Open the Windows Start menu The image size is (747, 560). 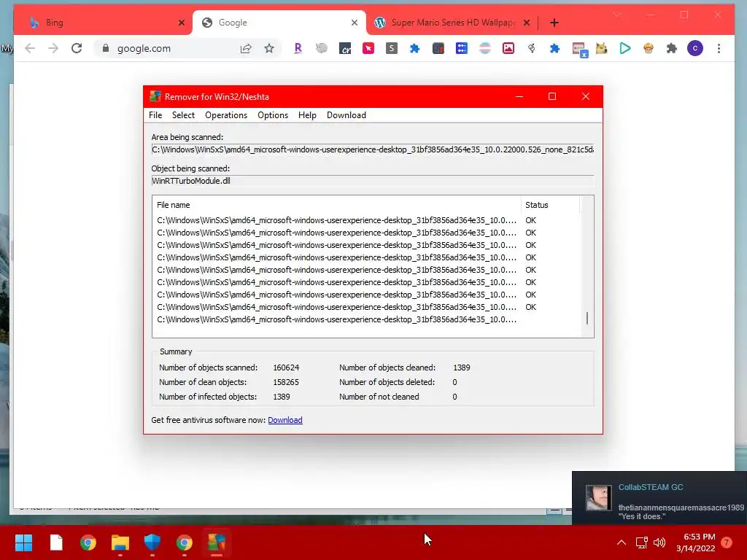(24, 542)
